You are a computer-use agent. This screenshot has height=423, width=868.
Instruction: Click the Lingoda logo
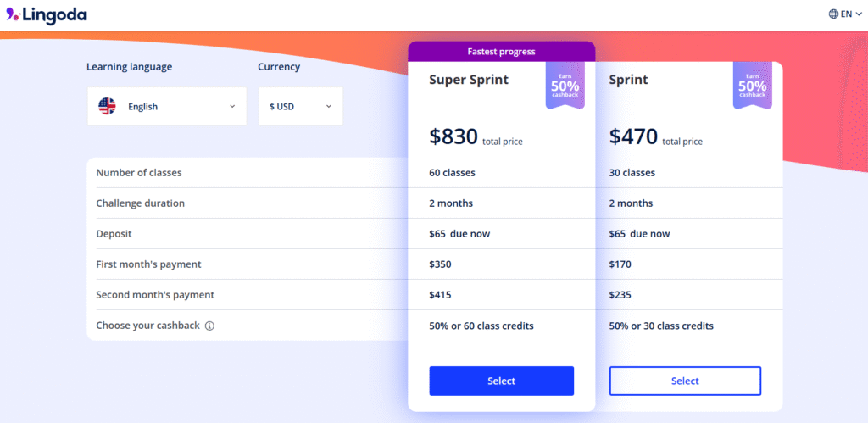coord(47,14)
